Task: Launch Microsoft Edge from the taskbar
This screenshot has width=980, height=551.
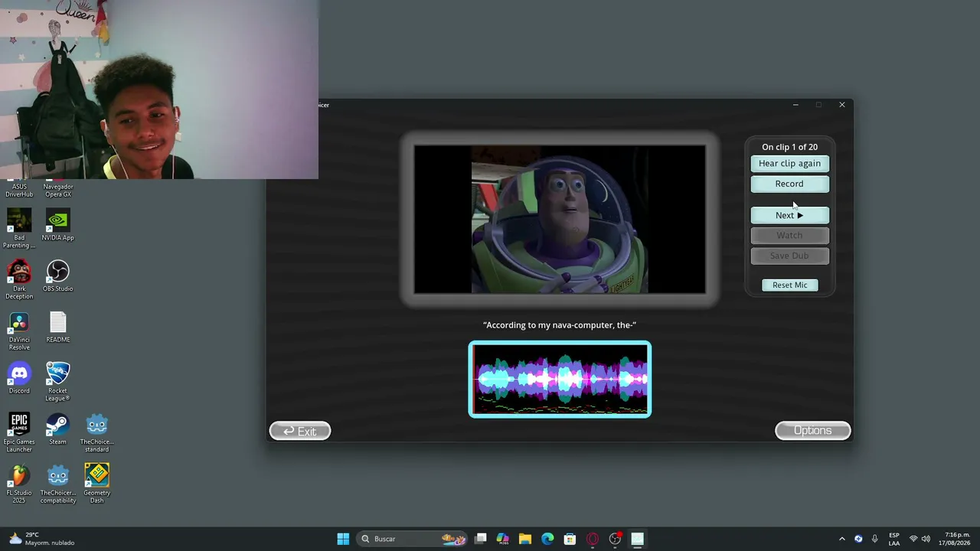Action: click(547, 539)
